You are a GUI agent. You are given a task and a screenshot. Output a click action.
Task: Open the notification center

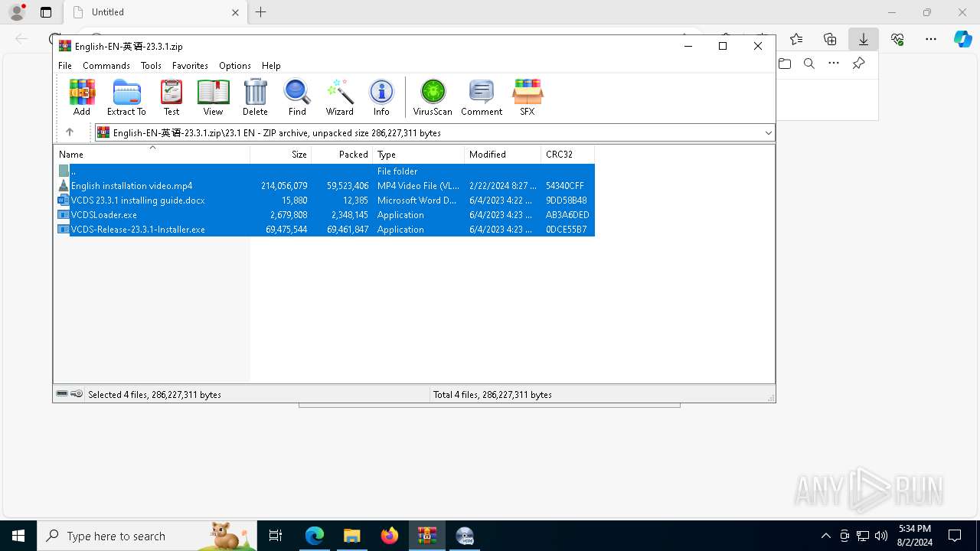click(x=955, y=536)
